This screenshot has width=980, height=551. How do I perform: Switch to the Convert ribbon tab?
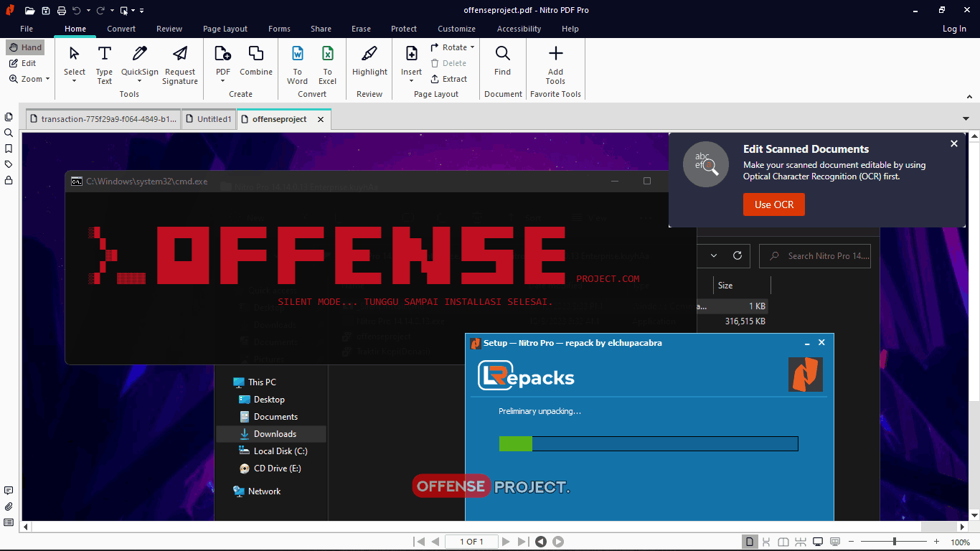click(x=121, y=29)
